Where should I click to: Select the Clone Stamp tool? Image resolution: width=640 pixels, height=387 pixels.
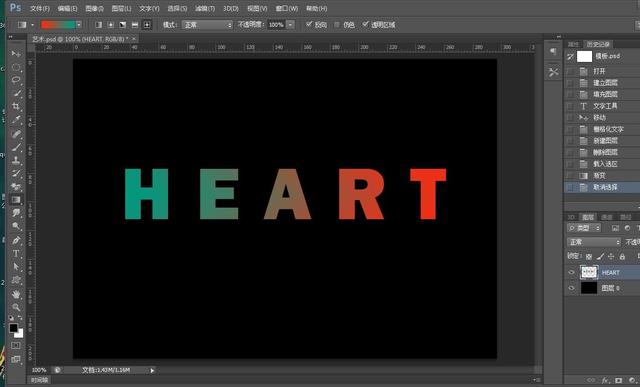tap(16, 160)
